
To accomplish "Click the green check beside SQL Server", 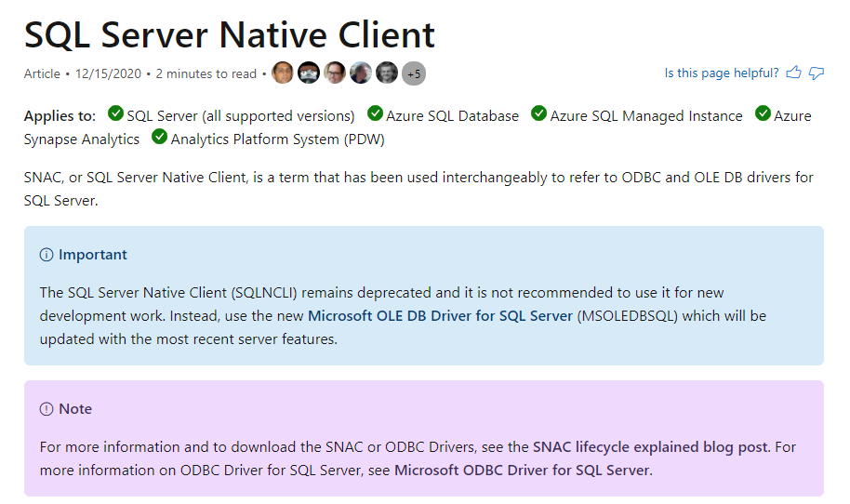I will coord(115,113).
